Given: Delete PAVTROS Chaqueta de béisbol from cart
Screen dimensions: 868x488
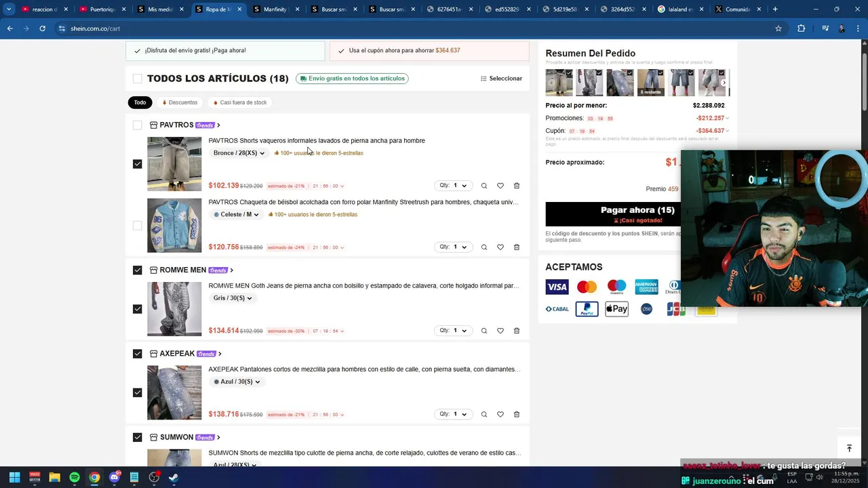Looking at the screenshot, I should (x=517, y=247).
